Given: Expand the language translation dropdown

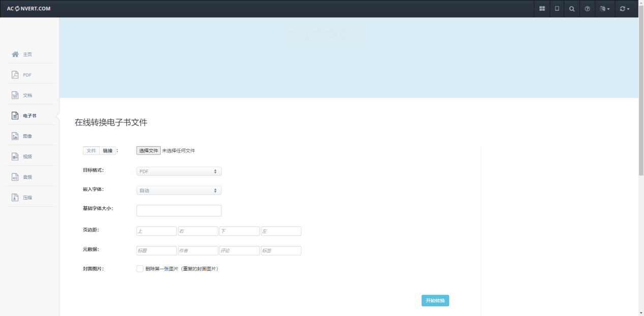Looking at the screenshot, I should 605,9.
